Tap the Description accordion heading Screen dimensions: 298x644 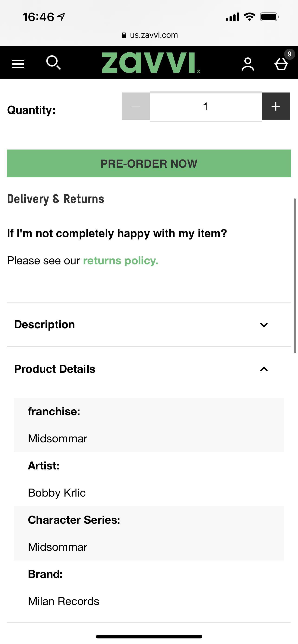coord(45,325)
